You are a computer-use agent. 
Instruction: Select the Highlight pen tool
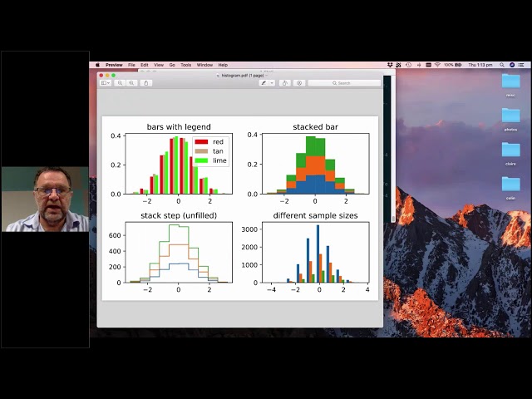(264, 83)
